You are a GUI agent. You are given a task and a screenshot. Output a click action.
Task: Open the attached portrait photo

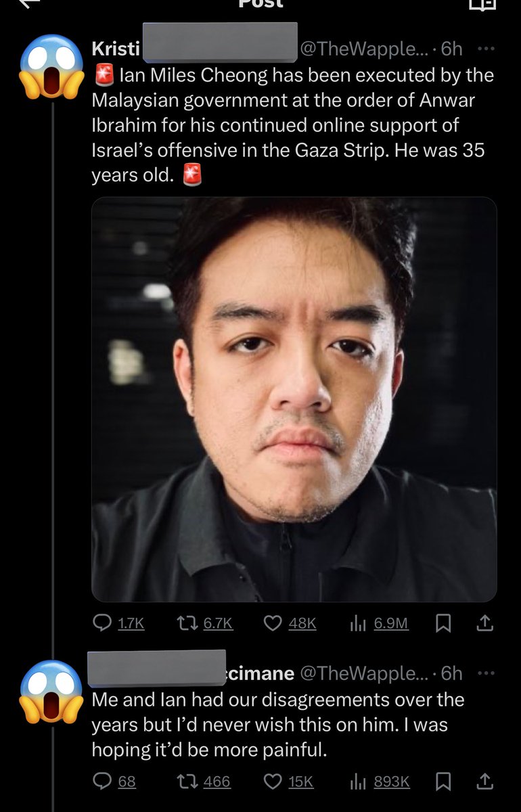[x=294, y=399]
